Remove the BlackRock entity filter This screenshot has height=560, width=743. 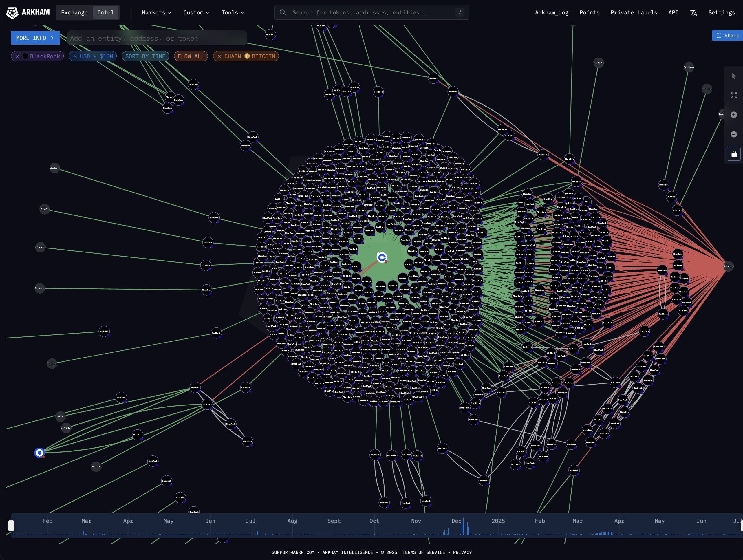click(17, 56)
